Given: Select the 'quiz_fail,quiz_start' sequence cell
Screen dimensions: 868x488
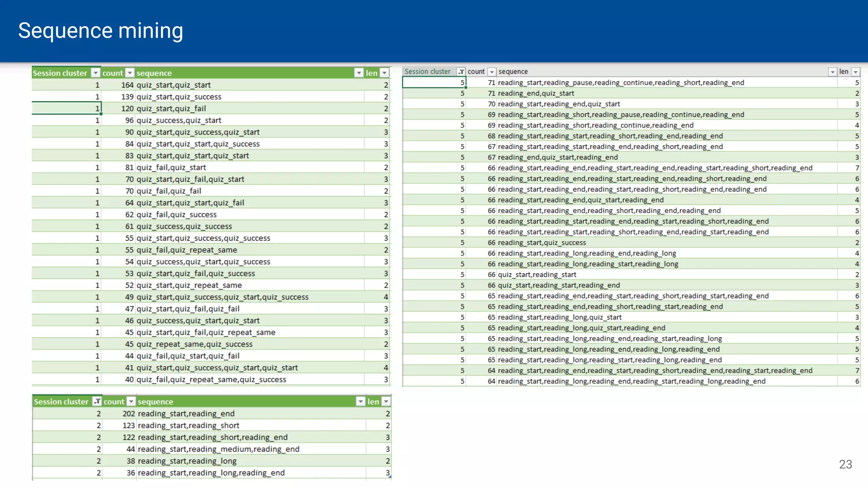Looking at the screenshot, I should [250, 167].
